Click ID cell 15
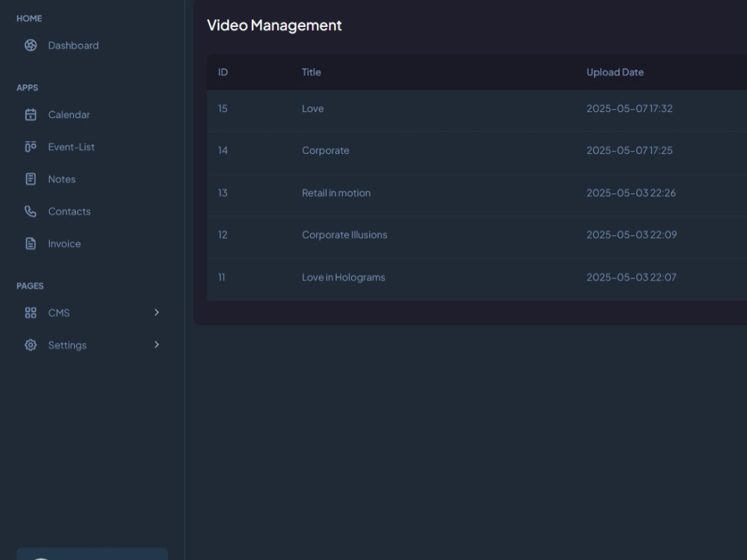Viewport: 747px width, 560px height. (223, 108)
